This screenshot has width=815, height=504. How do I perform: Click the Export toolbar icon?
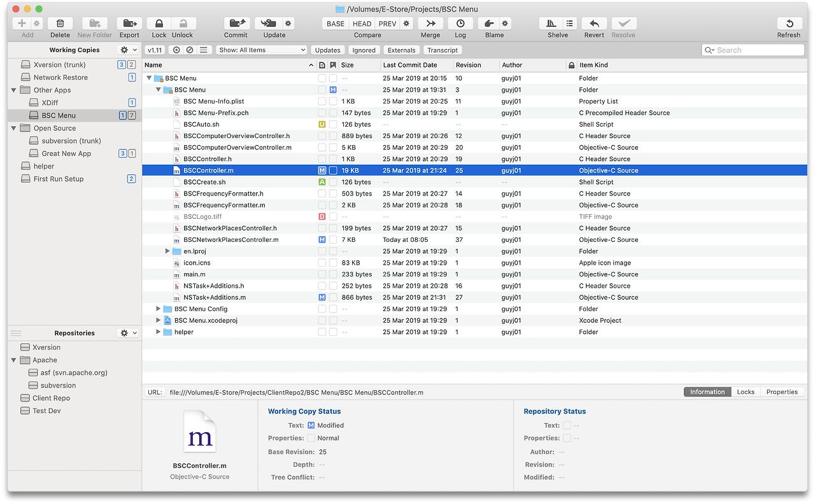point(129,24)
